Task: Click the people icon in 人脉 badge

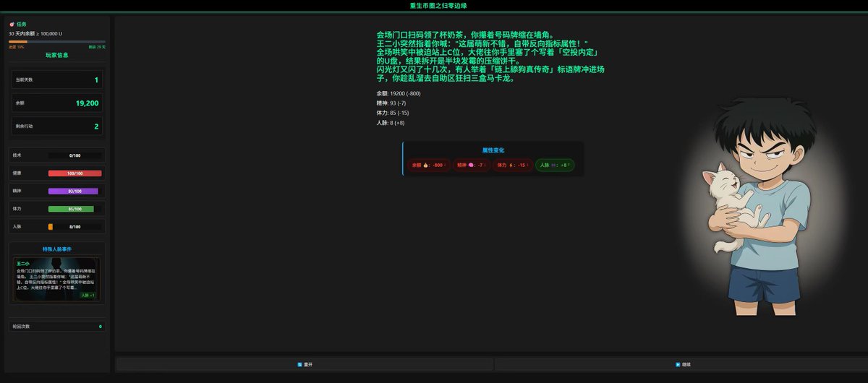Action: click(x=553, y=165)
